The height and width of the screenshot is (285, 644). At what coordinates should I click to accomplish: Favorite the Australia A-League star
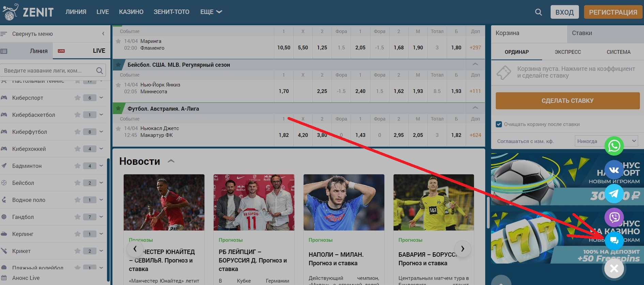tap(118, 108)
